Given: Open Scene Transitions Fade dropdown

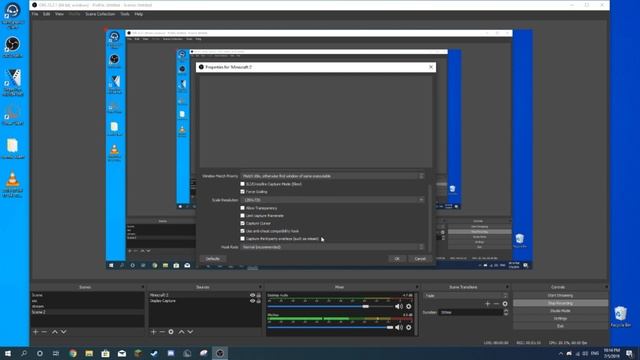Looking at the screenshot, I should pyautogui.click(x=466, y=295).
